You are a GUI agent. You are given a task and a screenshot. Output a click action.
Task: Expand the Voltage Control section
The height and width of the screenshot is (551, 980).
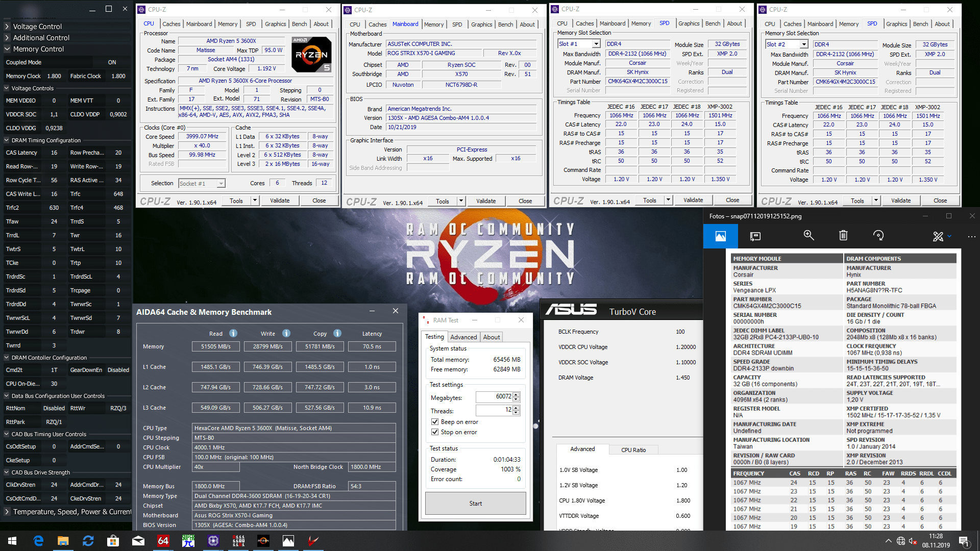[x=7, y=27]
